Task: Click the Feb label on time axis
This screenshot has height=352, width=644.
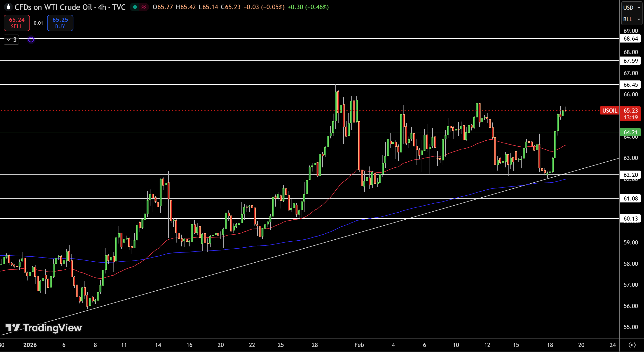Action: click(359, 345)
